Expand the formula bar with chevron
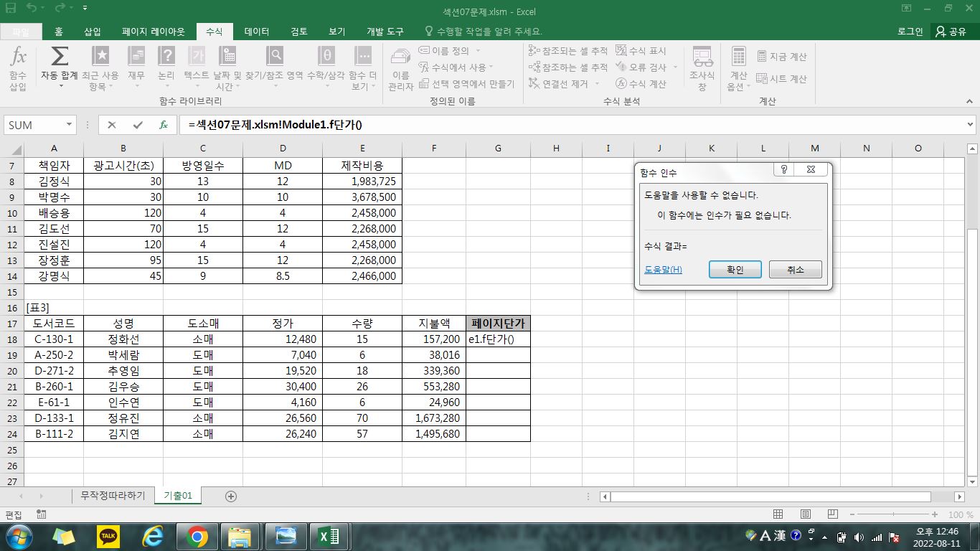The height and width of the screenshot is (551, 980). (x=971, y=125)
